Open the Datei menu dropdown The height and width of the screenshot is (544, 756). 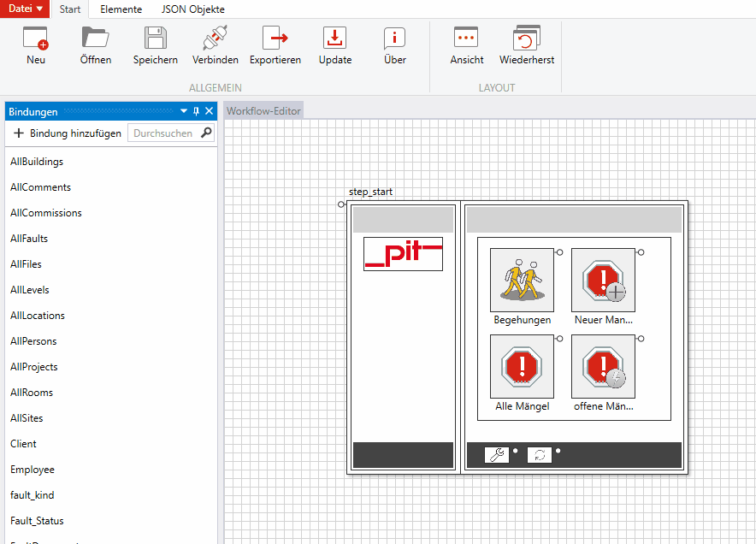pos(25,9)
